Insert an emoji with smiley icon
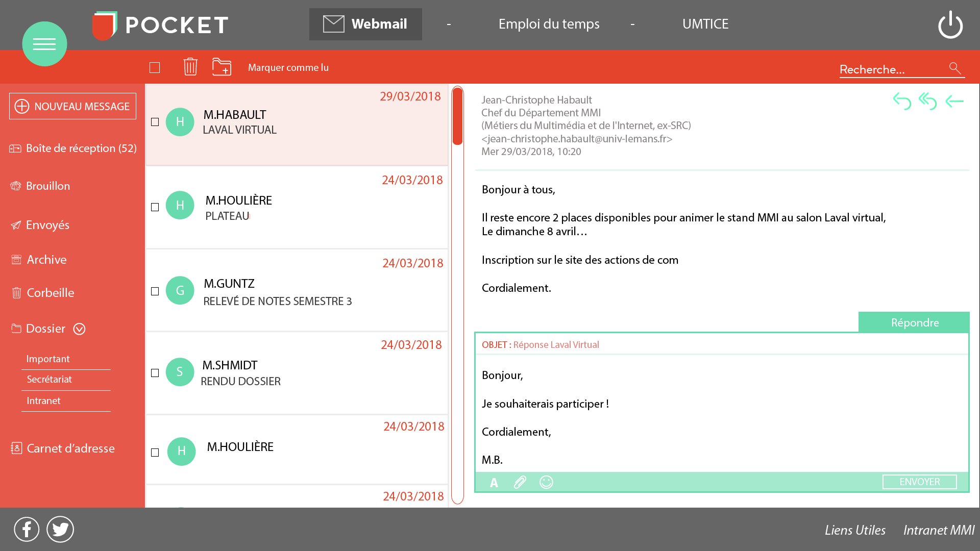This screenshot has width=980, height=551. coord(546,482)
